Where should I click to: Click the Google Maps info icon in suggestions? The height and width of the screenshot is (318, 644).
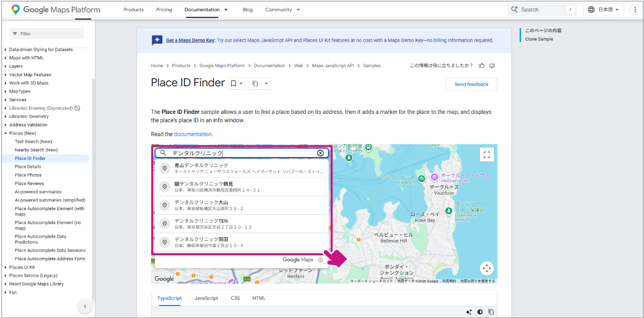[320, 260]
